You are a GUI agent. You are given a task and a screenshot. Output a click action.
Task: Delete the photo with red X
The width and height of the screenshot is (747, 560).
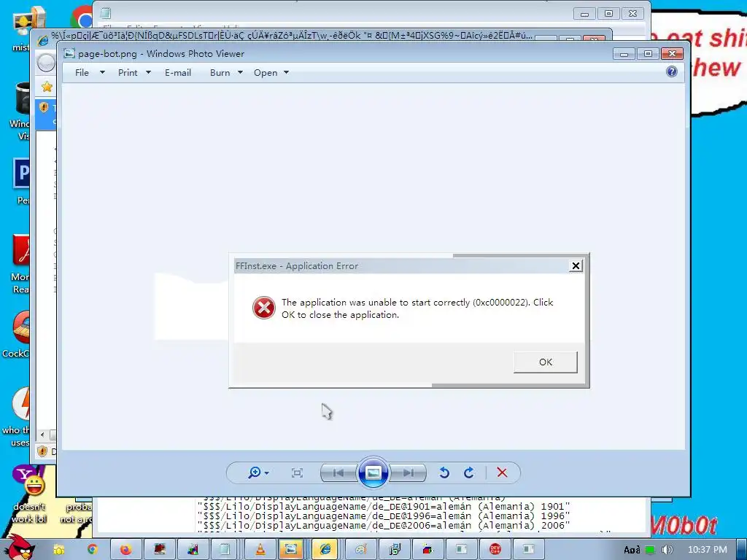pos(502,472)
